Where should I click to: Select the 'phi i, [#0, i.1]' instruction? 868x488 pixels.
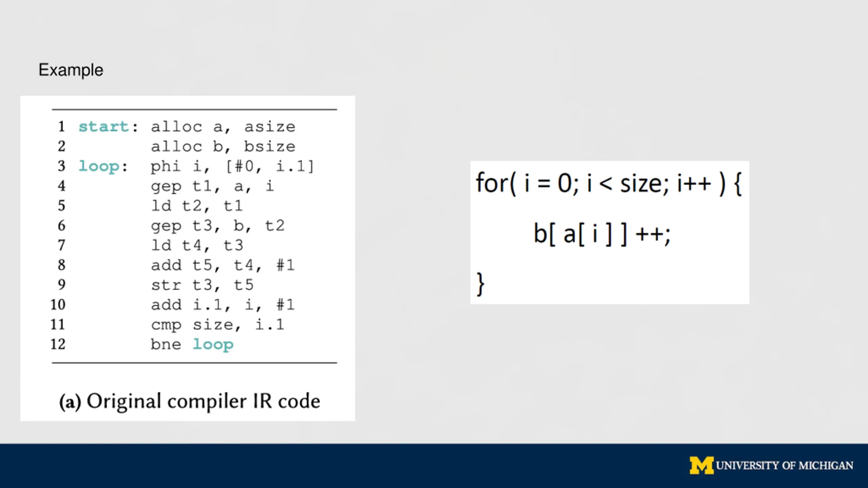coord(233,166)
